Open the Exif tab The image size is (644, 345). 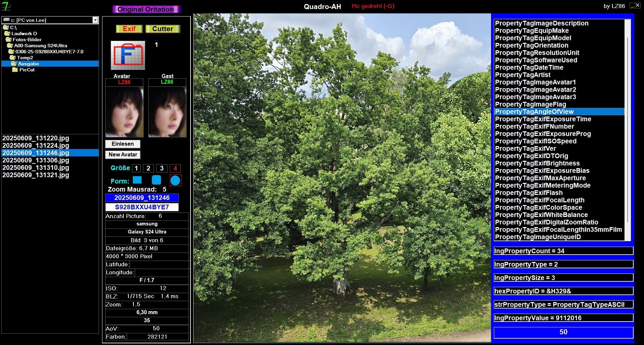coord(129,29)
